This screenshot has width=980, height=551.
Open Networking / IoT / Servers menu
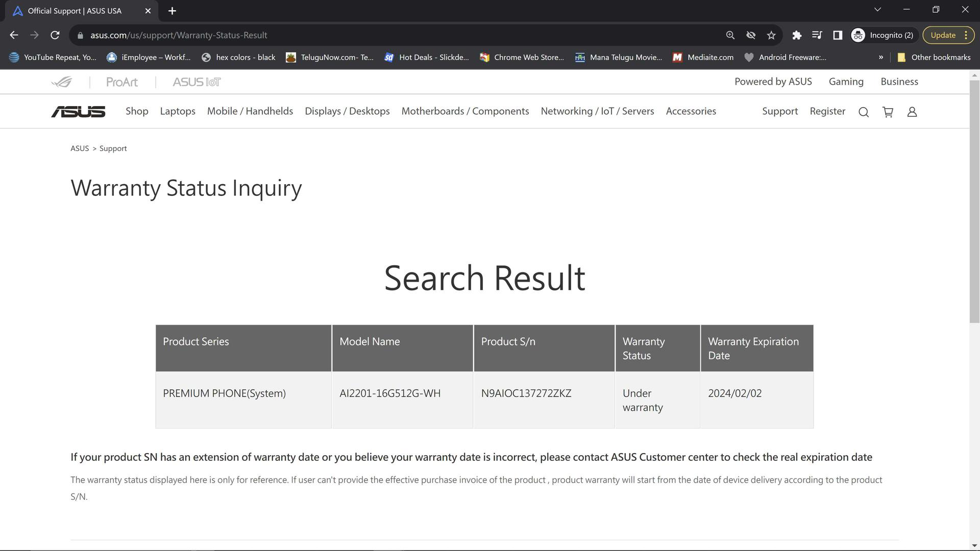(597, 111)
